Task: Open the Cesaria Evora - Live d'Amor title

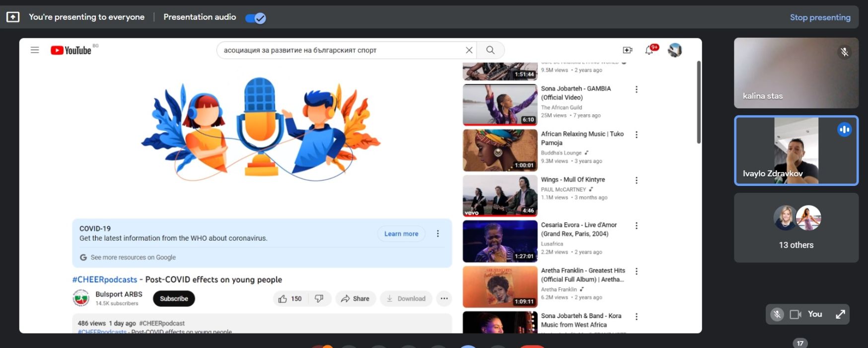Action: 579,229
